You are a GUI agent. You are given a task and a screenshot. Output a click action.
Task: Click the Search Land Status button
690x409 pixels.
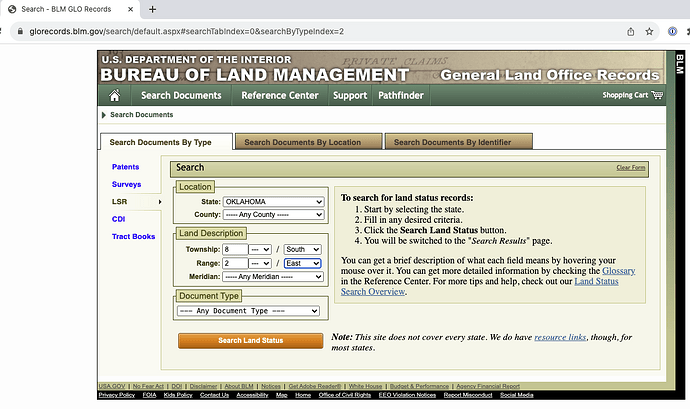tap(250, 341)
